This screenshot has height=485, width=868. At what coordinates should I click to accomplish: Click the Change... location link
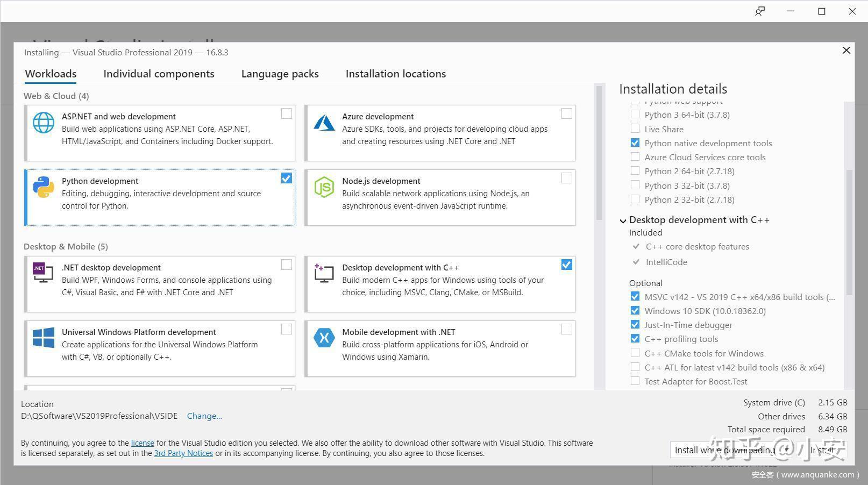[x=204, y=416]
